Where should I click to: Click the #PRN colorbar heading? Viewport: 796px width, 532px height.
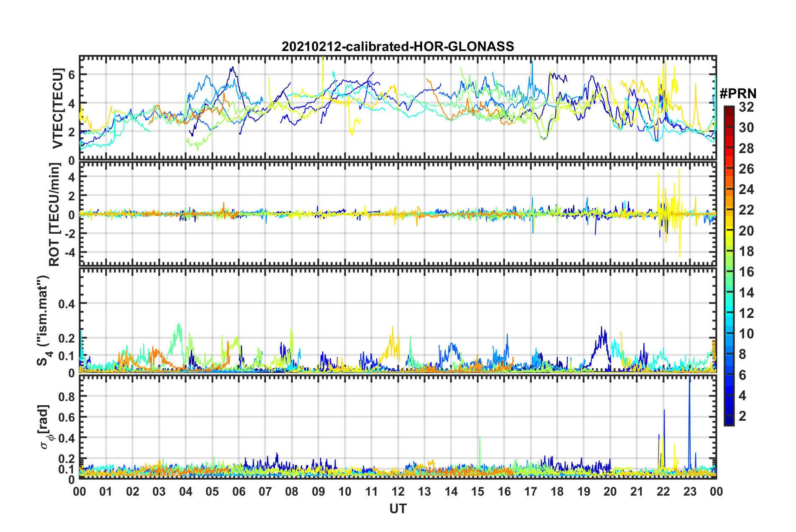[x=738, y=94]
